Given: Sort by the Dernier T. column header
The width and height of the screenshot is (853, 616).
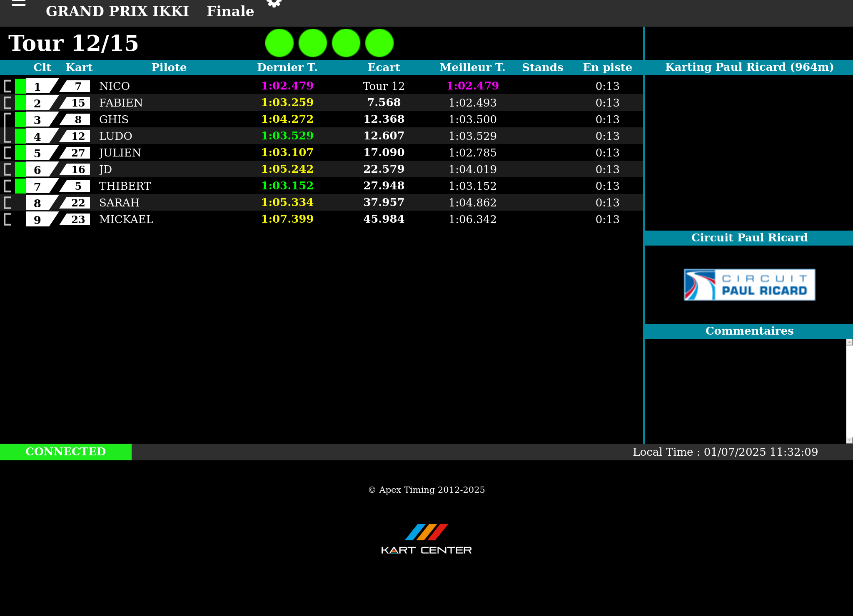Looking at the screenshot, I should tap(287, 67).
